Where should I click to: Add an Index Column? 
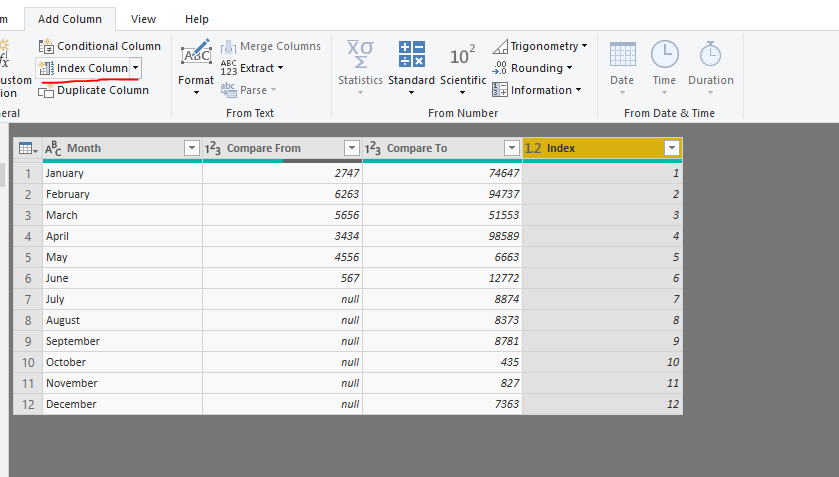pos(83,68)
